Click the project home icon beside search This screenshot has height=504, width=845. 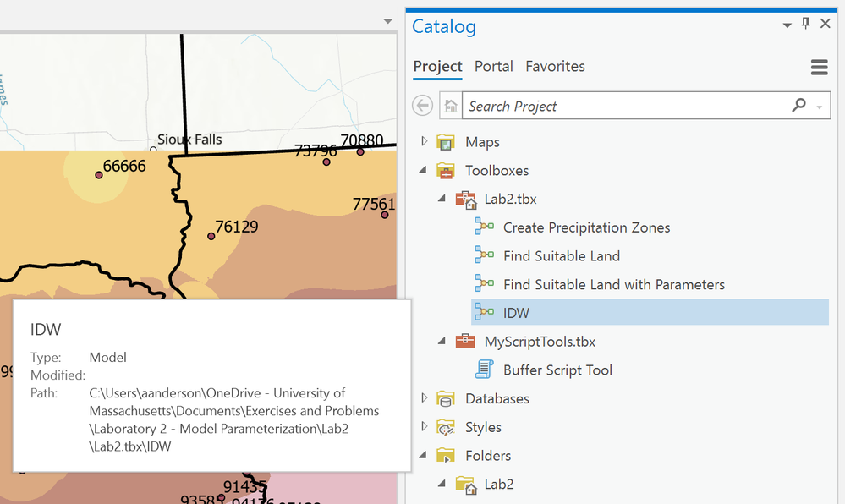[x=452, y=107]
